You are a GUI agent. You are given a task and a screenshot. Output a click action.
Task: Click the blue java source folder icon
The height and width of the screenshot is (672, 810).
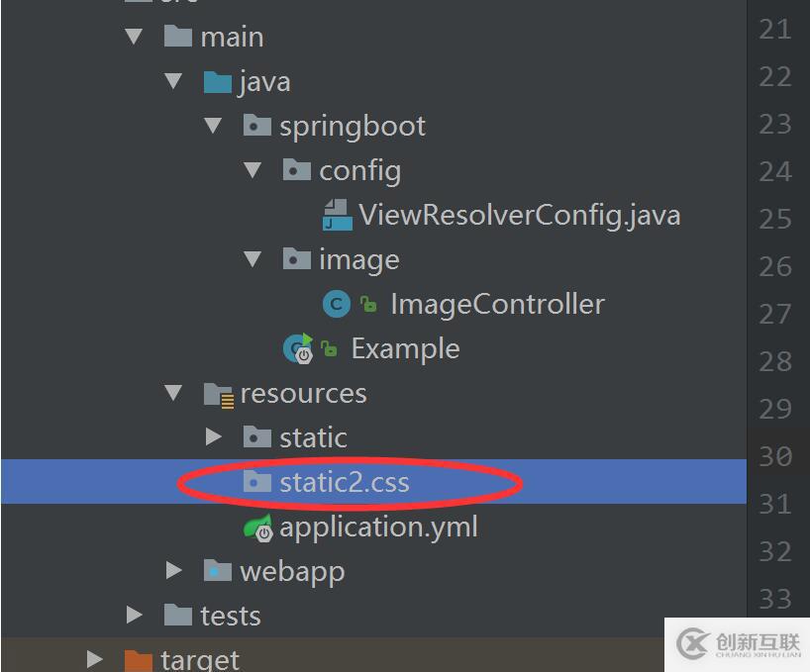tap(218, 81)
